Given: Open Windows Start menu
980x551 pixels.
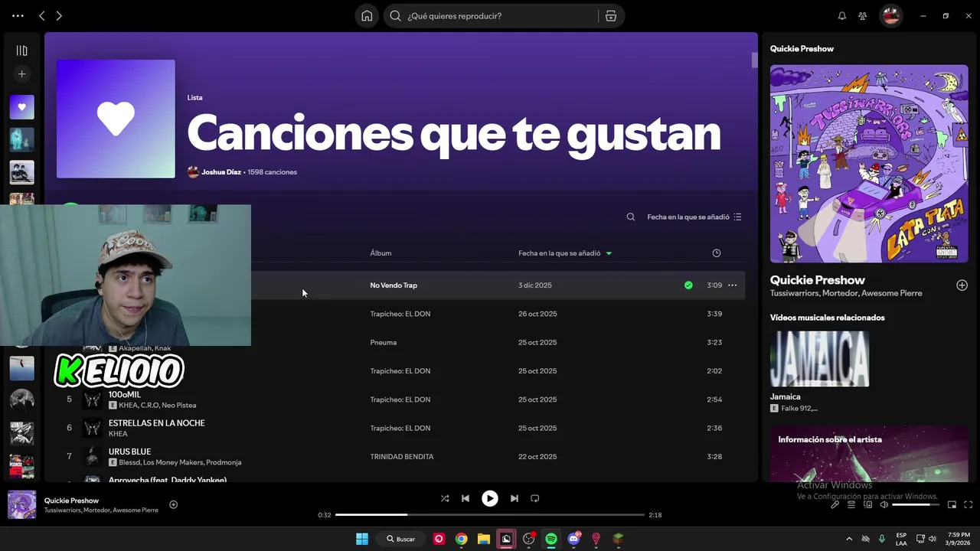Looking at the screenshot, I should (362, 539).
